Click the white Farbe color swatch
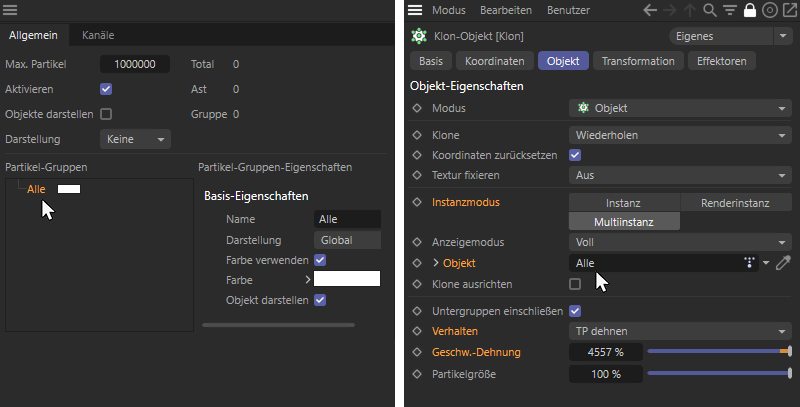Image resolution: width=800 pixels, height=407 pixels. click(347, 278)
